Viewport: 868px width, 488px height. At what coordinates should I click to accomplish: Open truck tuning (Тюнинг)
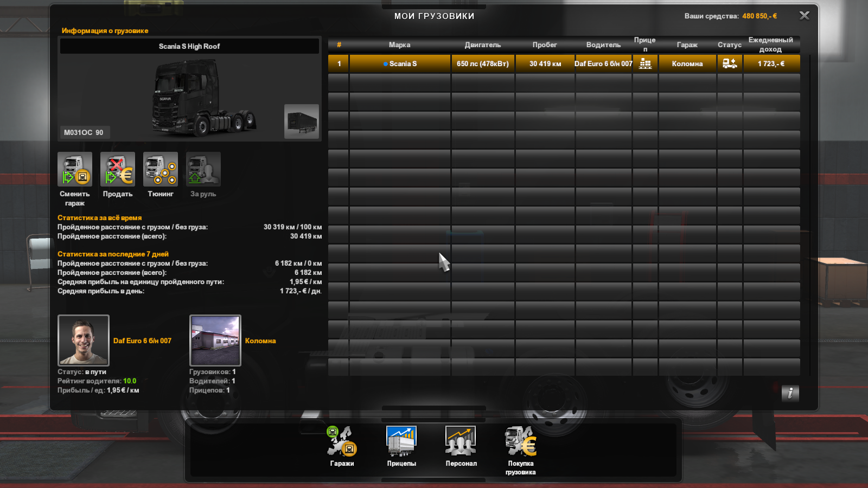161,170
